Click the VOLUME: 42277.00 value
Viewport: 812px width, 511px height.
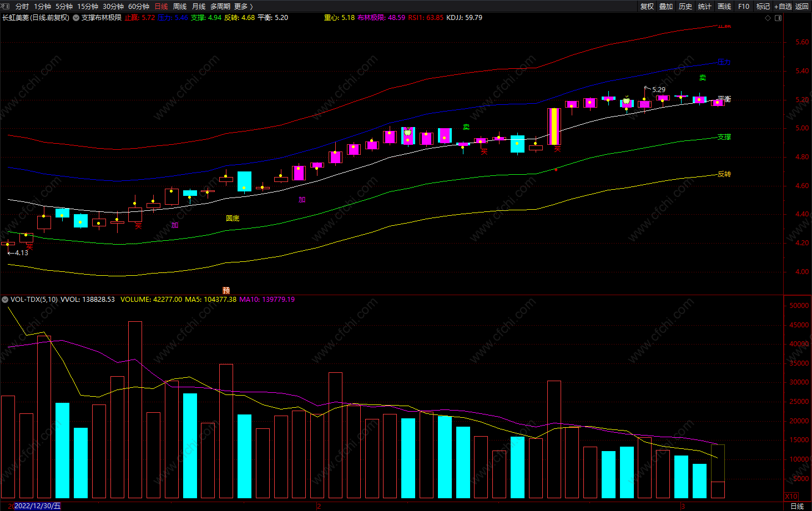pos(151,300)
